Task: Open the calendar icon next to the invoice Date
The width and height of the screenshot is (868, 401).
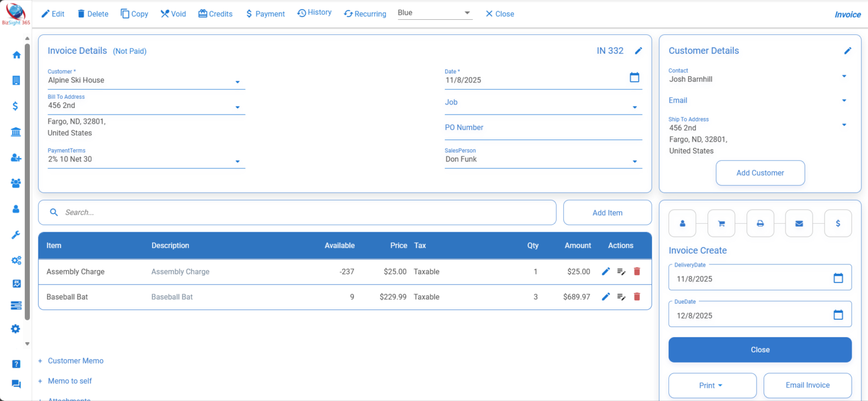Action: point(634,77)
